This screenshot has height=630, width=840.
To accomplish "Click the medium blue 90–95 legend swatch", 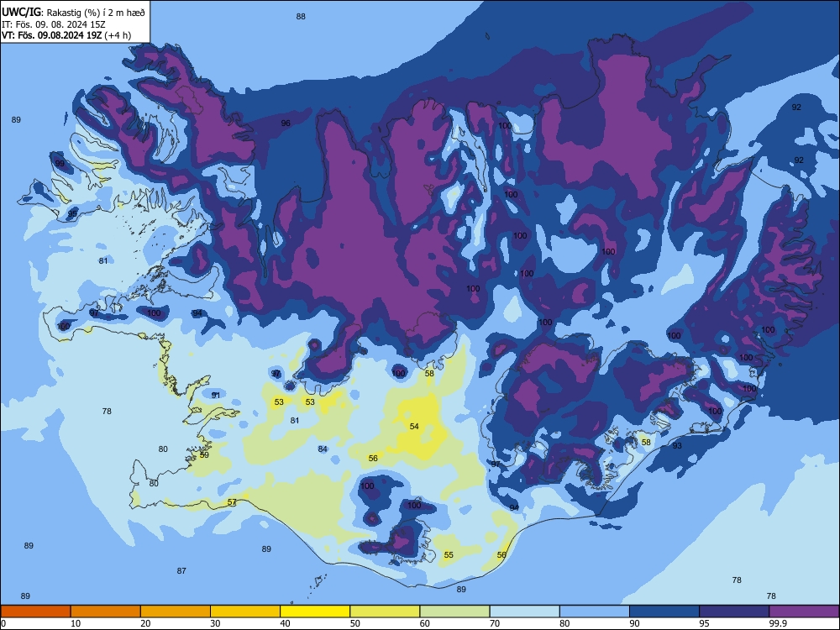I will [664, 612].
